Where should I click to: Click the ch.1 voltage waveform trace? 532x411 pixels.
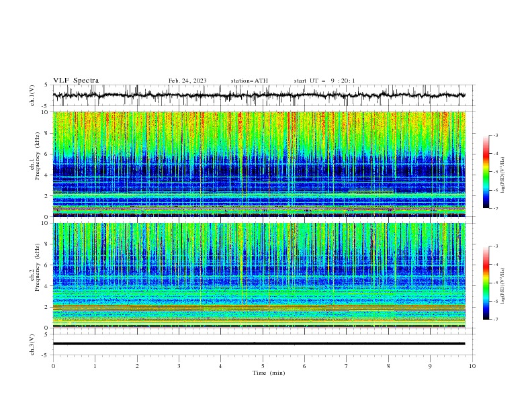tap(259, 95)
